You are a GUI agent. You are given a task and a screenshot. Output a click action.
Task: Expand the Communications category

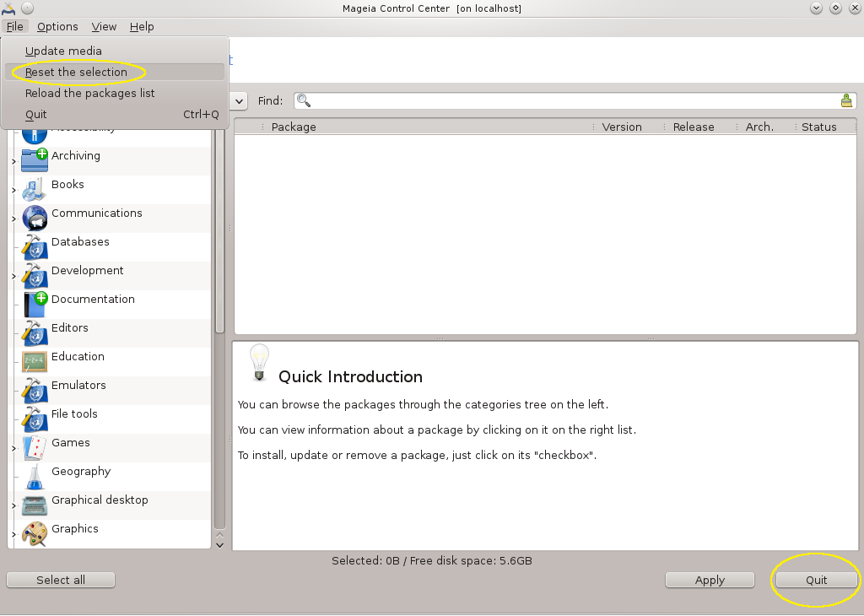(13, 219)
